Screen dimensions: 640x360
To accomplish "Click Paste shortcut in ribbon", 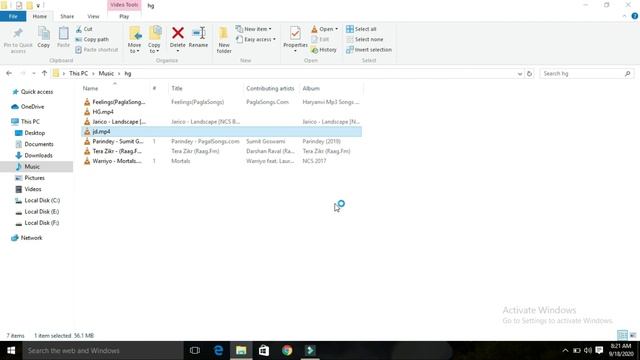I will tap(97, 49).
